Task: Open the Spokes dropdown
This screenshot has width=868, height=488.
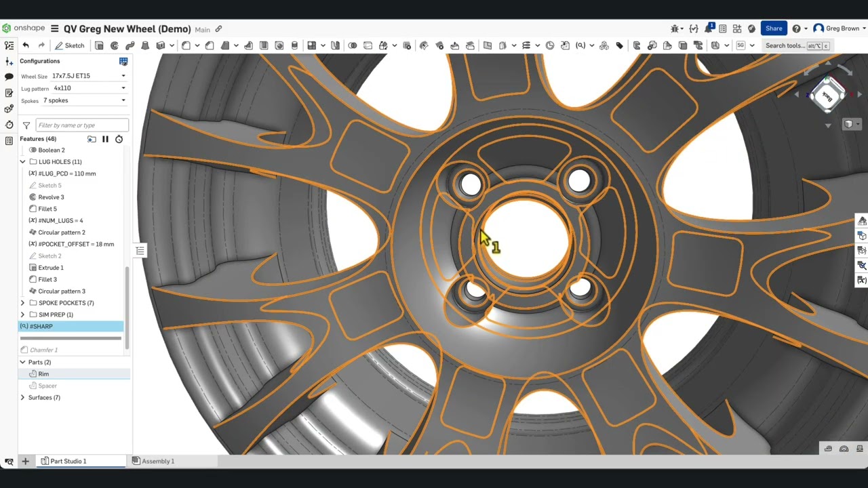Action: coord(84,100)
